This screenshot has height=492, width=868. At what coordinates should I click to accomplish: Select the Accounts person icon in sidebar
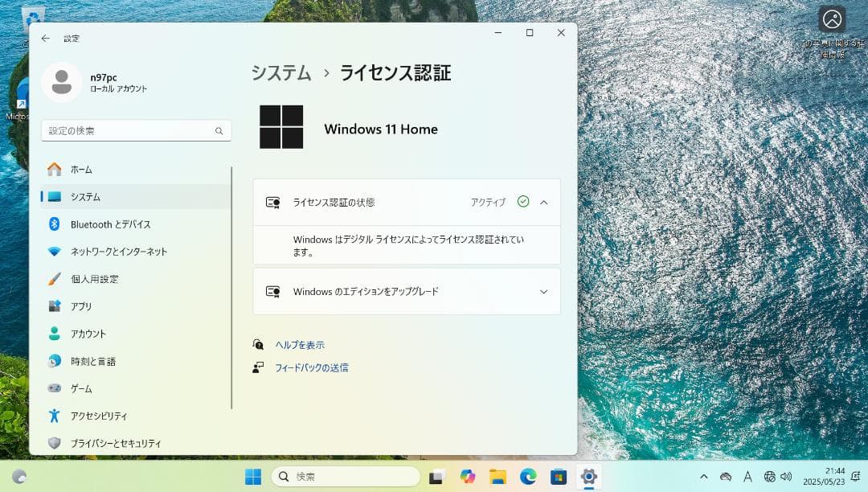(55, 333)
